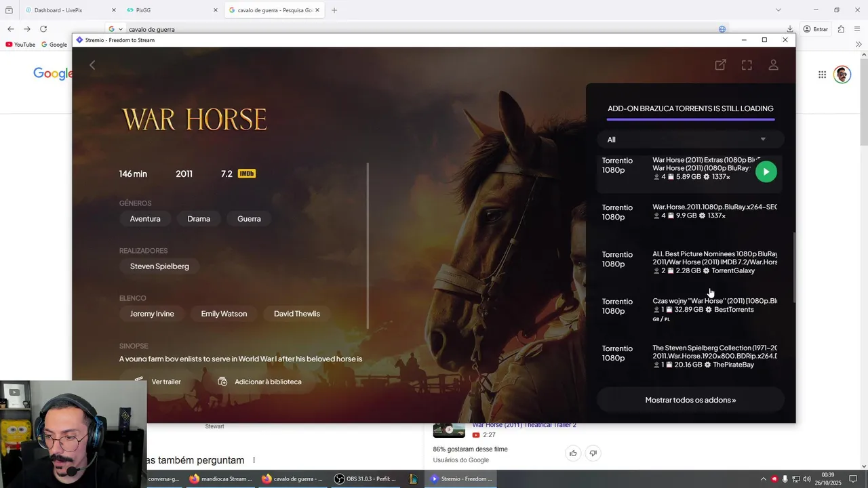This screenshot has height=488, width=868.
Task: Click the IMDb rating badge
Action: click(x=246, y=174)
